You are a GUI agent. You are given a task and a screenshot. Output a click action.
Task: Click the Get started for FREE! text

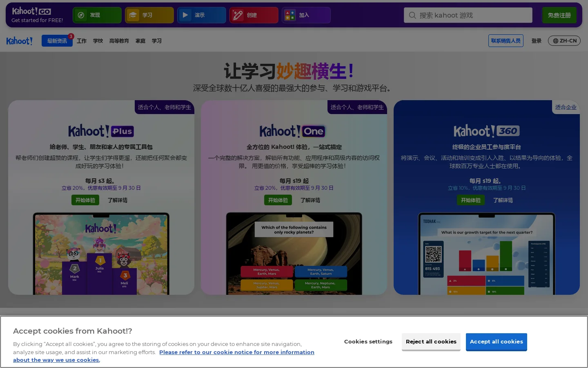coord(37,20)
